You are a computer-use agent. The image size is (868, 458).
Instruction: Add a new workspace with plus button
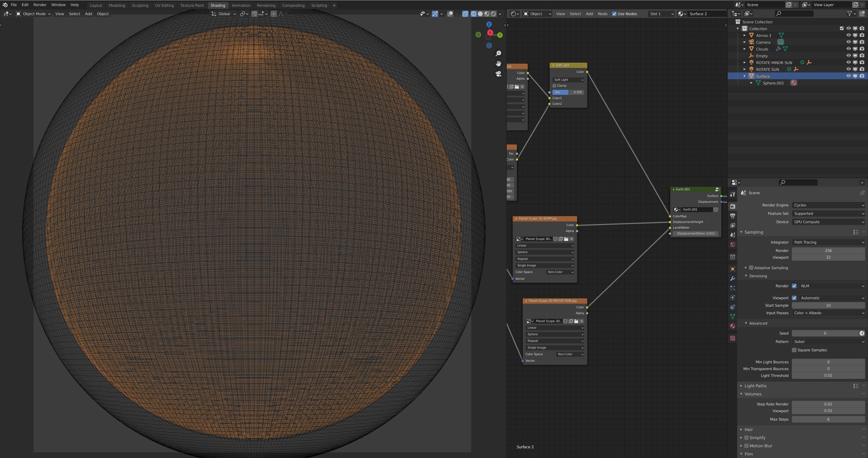[334, 5]
